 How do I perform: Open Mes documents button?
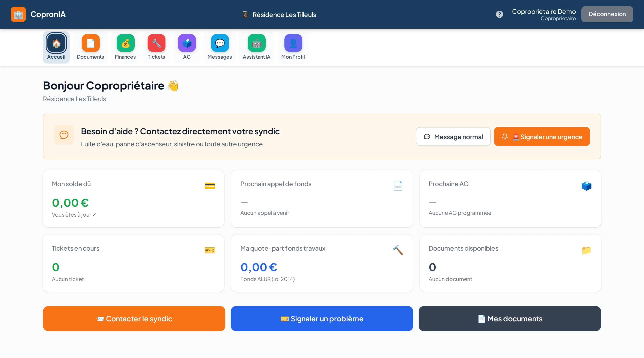pyautogui.click(x=510, y=319)
